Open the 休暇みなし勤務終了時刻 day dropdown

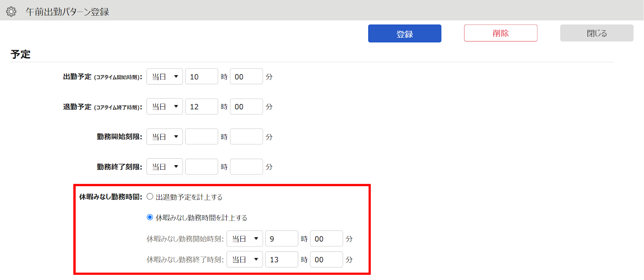tap(245, 259)
